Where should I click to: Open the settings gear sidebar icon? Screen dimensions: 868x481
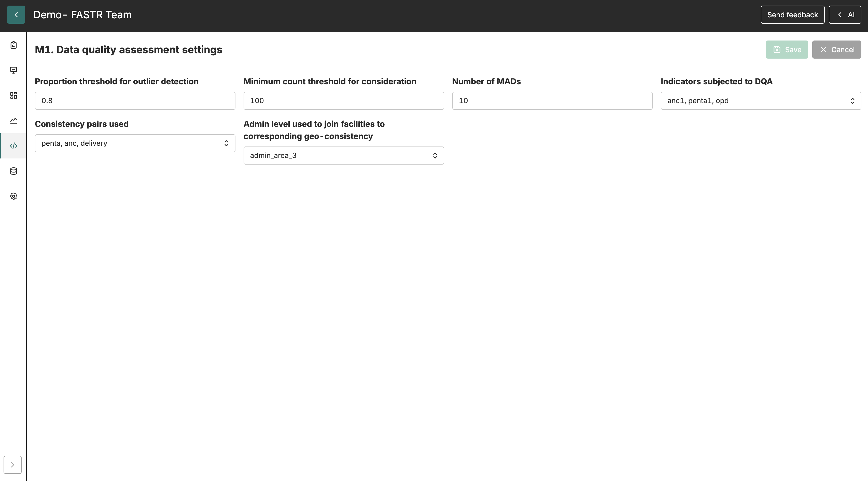(13, 196)
